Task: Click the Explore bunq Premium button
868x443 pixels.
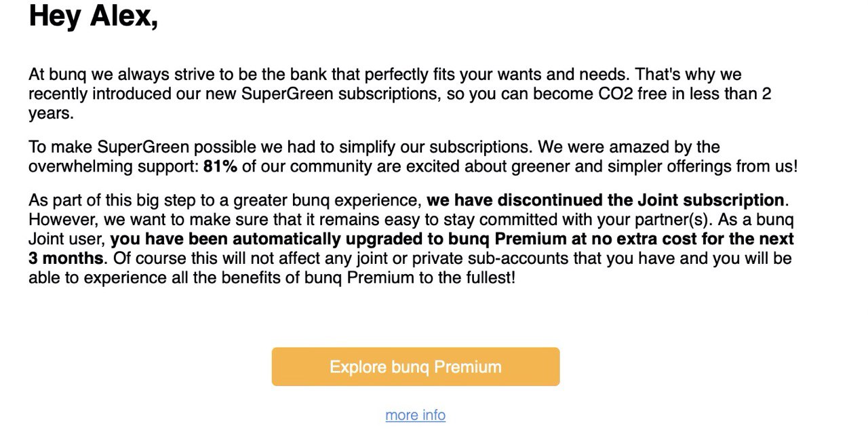Action: click(x=416, y=367)
